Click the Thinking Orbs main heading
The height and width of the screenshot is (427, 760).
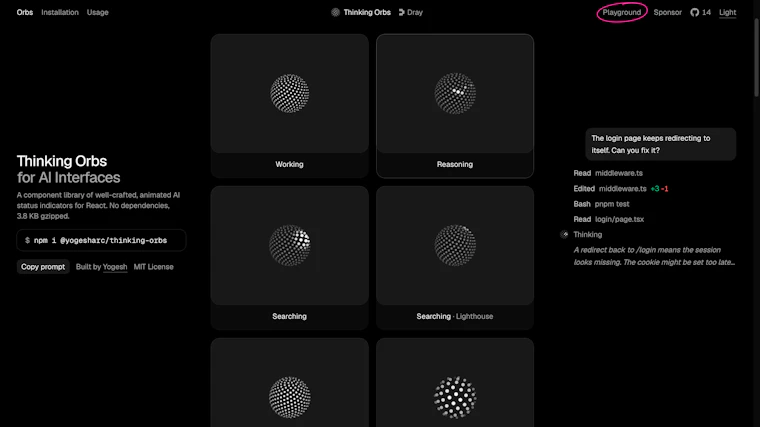click(62, 161)
